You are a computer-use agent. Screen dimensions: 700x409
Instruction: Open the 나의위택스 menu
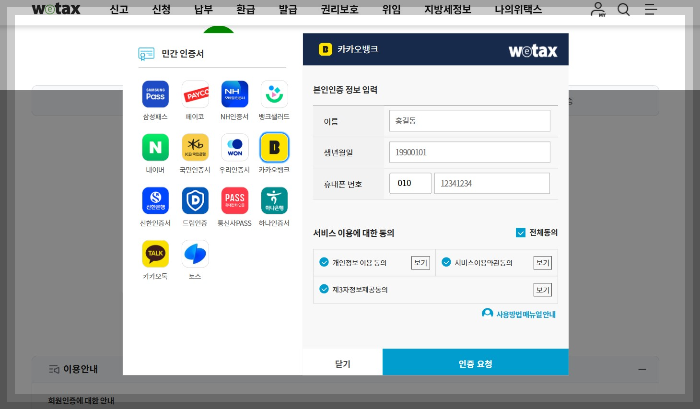coord(518,9)
